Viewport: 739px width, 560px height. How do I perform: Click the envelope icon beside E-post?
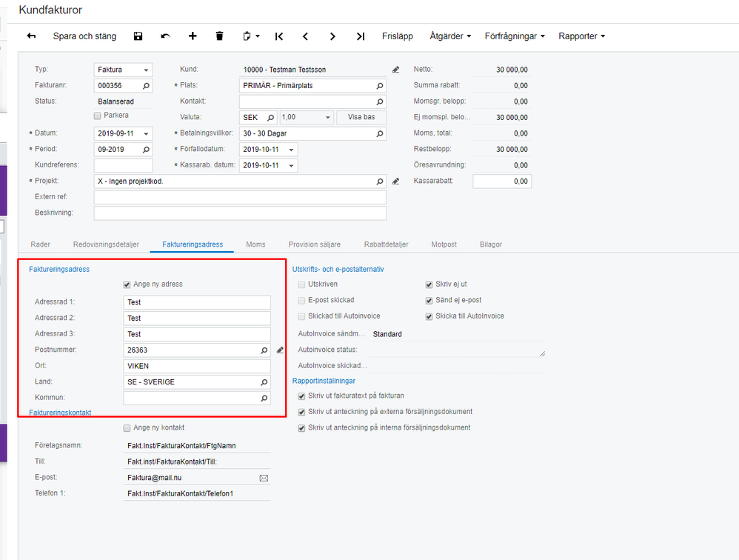tap(264, 478)
